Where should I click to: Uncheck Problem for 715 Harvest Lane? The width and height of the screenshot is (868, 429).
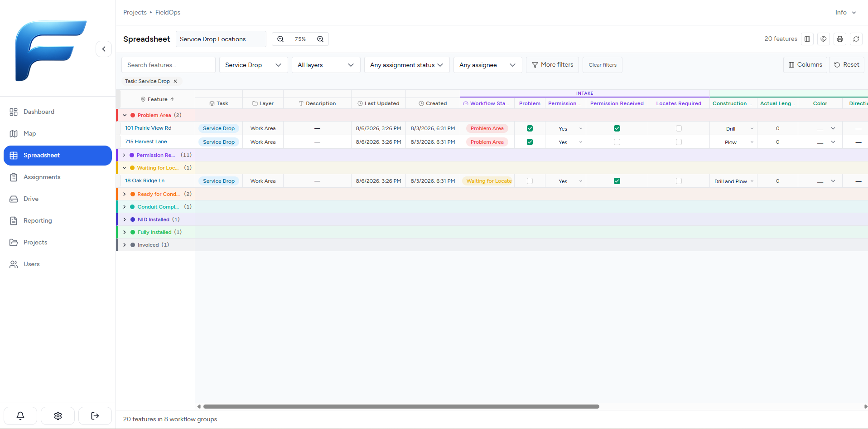[x=530, y=142]
